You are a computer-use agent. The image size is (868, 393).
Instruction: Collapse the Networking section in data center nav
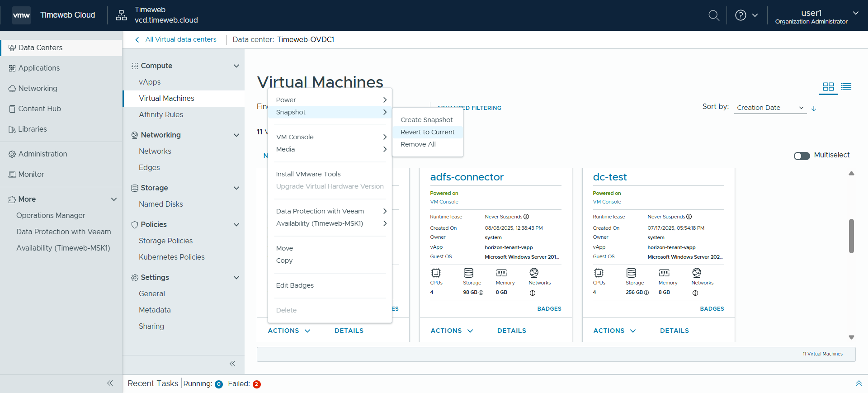(236, 135)
